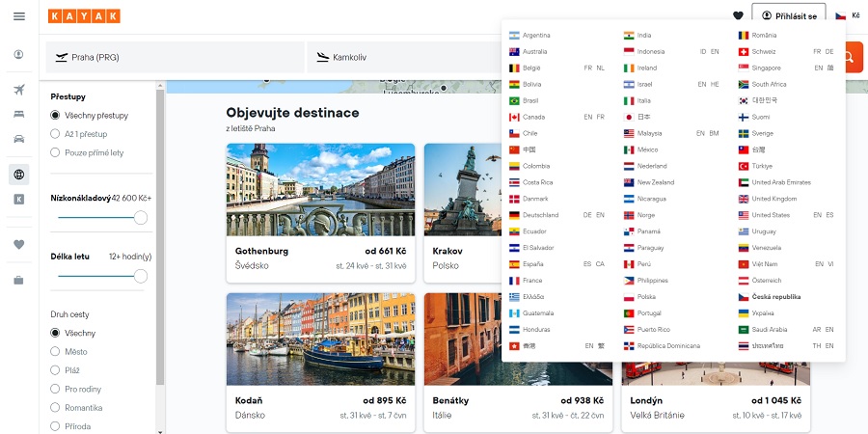Choose Australia flag in country list

[x=514, y=51]
